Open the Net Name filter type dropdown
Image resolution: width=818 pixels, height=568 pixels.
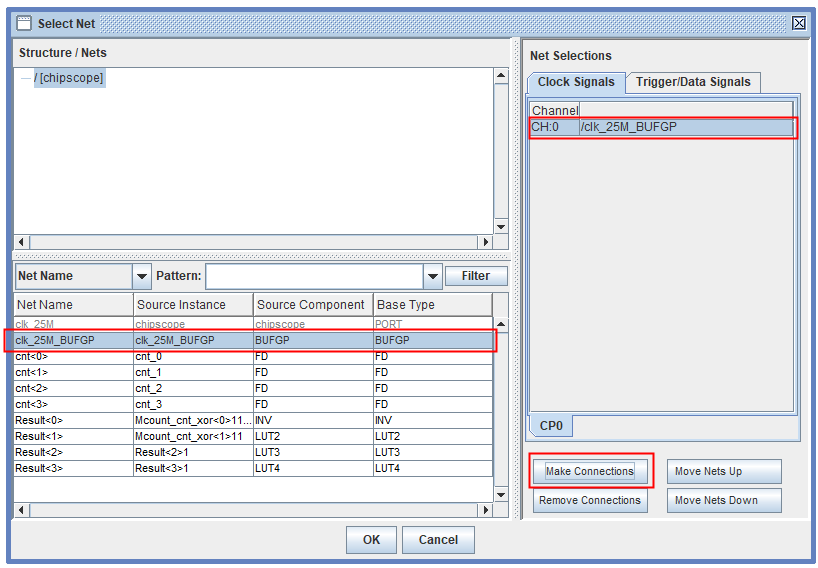pos(141,276)
